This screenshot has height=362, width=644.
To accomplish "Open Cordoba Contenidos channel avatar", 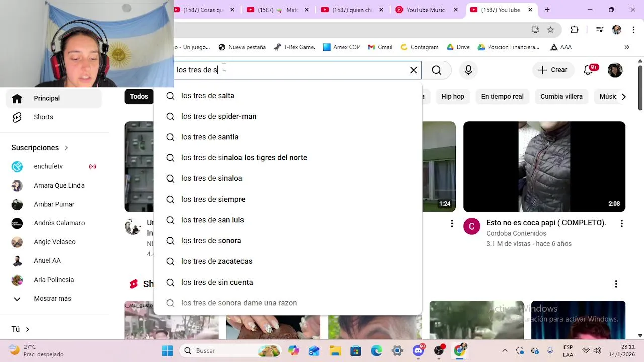I will (x=472, y=227).
